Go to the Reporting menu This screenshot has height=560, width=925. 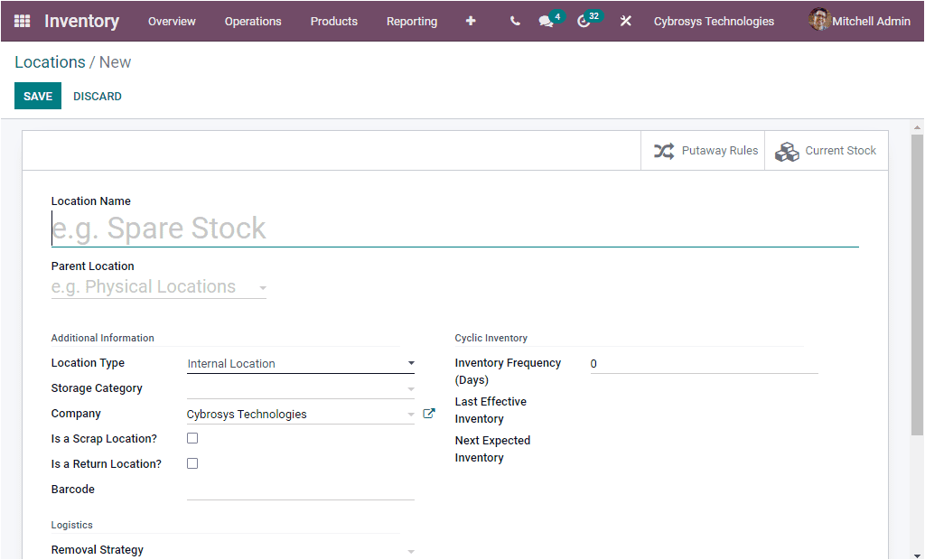(412, 21)
